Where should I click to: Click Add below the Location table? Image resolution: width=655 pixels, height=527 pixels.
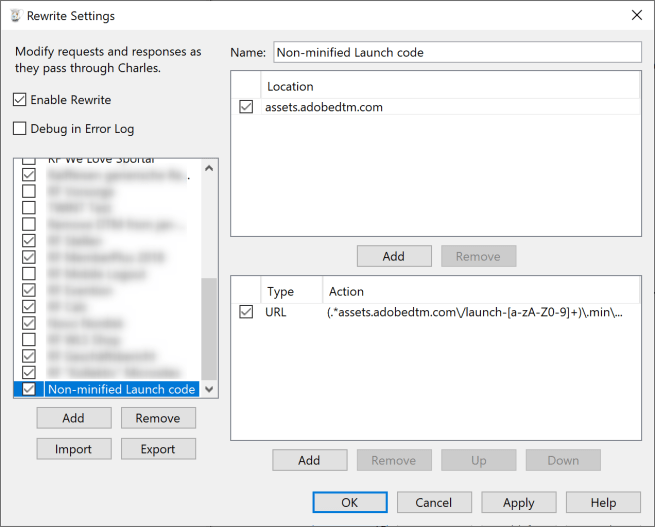point(394,256)
